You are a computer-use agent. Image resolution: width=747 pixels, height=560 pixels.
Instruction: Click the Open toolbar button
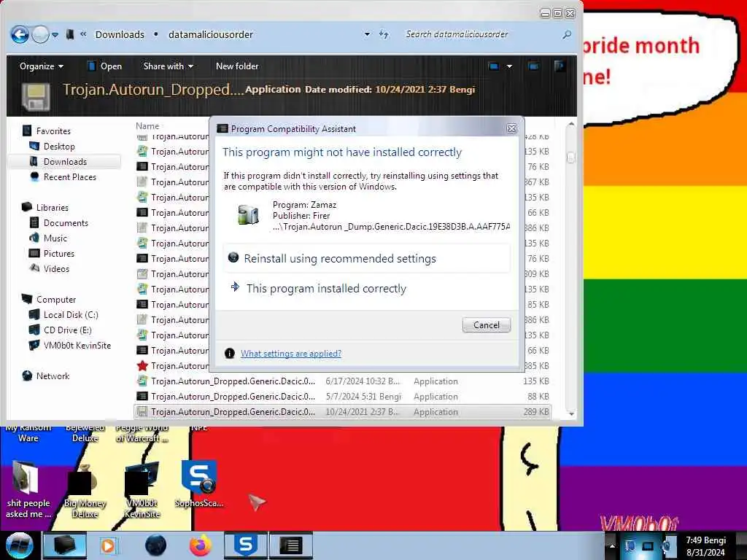click(x=105, y=66)
